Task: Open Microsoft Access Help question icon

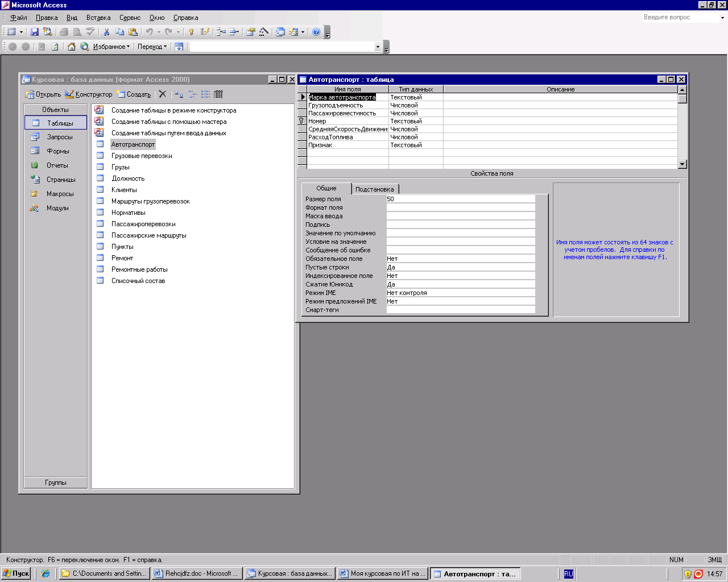Action: (x=316, y=32)
